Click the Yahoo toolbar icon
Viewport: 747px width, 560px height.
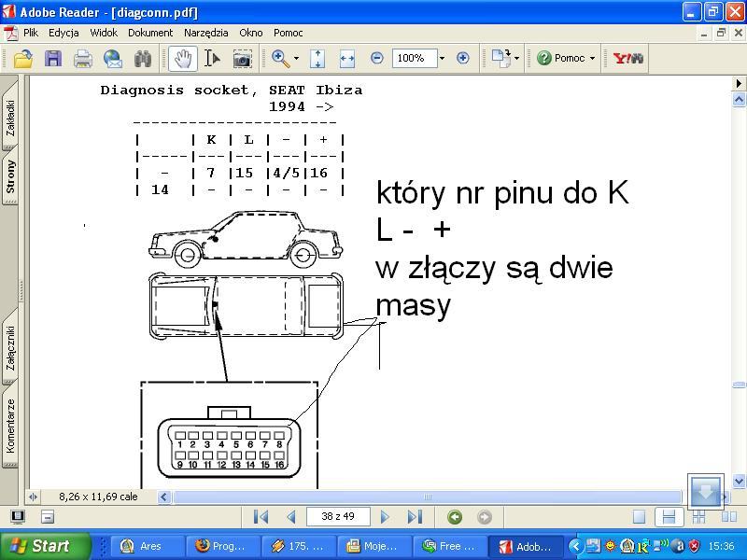[x=627, y=59]
